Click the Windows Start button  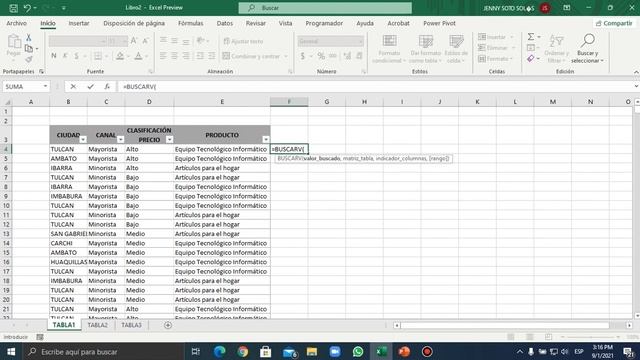coord(11,351)
